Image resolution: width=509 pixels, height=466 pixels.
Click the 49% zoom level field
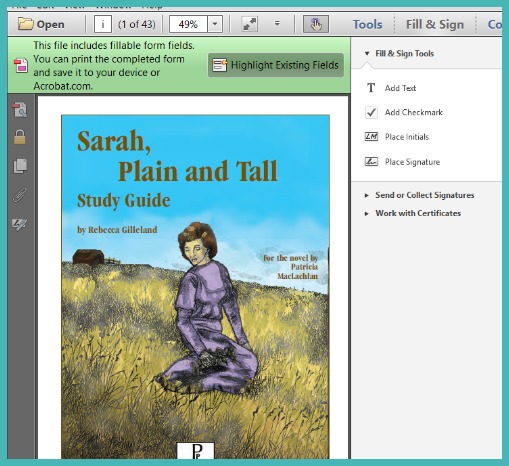[x=188, y=24]
